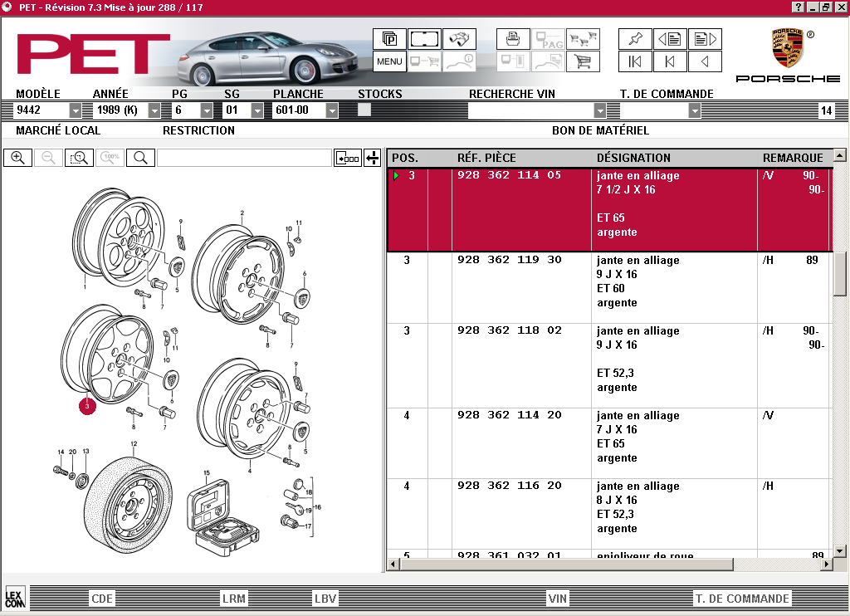Switch to the VIN tab
This screenshot has width=850, height=616.
click(x=557, y=599)
